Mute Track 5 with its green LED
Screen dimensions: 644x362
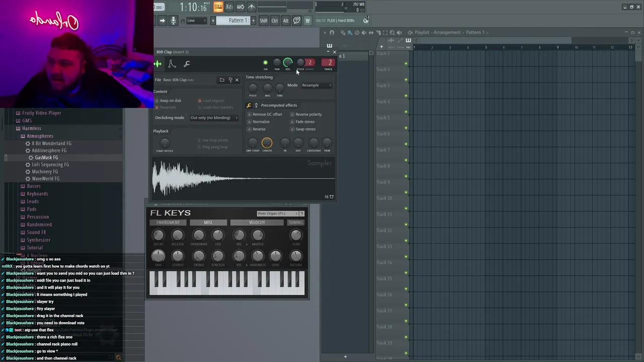406,128
